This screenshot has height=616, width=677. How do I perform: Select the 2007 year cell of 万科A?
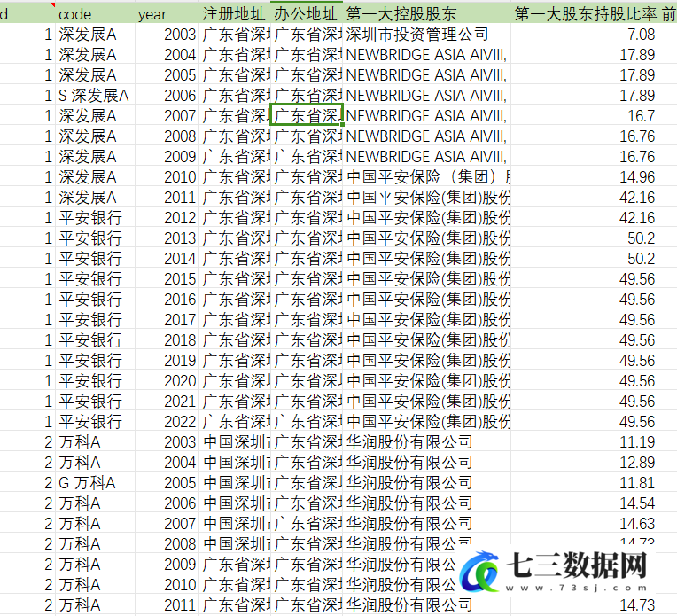tap(167, 523)
